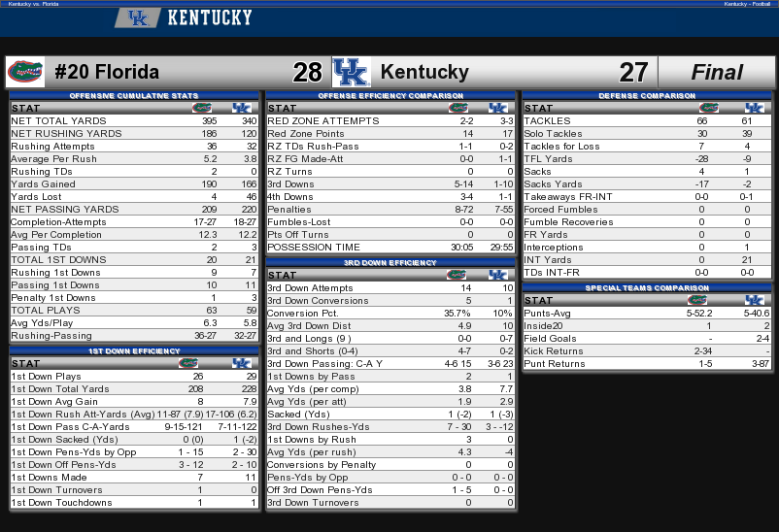The height and width of the screenshot is (532, 779).
Task: Click Gators icon in 3rd Down Efficiency header
Action: pyautogui.click(x=457, y=275)
